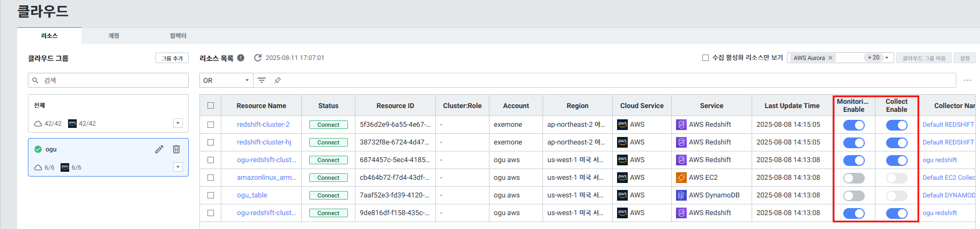Expand the 전체 group dropdown arrow

[x=178, y=123]
